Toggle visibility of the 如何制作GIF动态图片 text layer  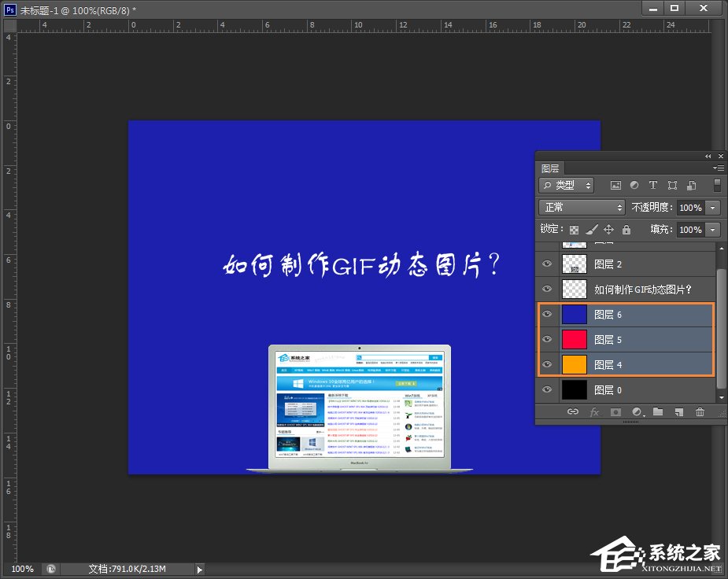click(x=546, y=289)
